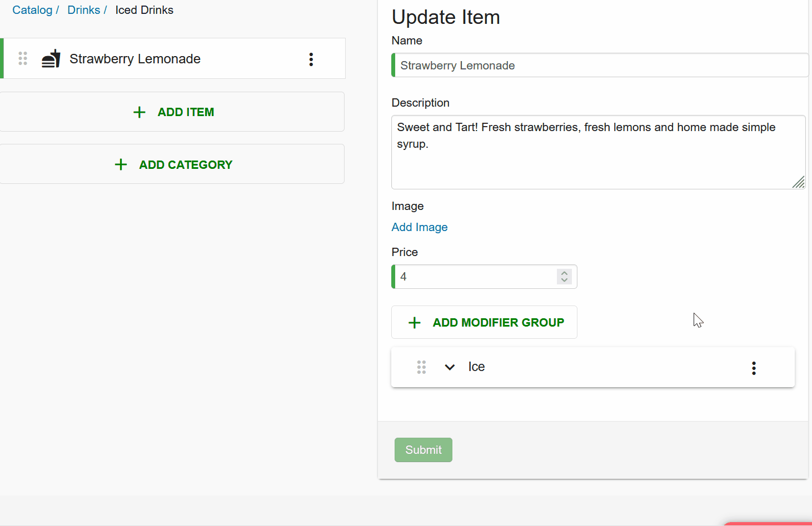Increase the Price with up arrow
Screen dimensions: 812x526
tap(564, 273)
